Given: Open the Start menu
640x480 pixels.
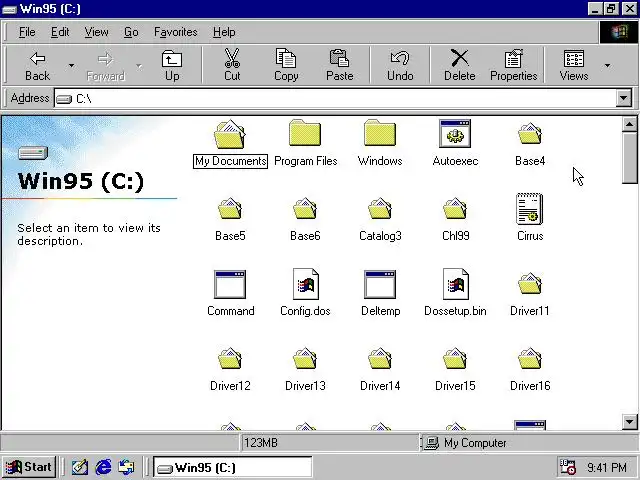Looking at the screenshot, I should pos(29,467).
